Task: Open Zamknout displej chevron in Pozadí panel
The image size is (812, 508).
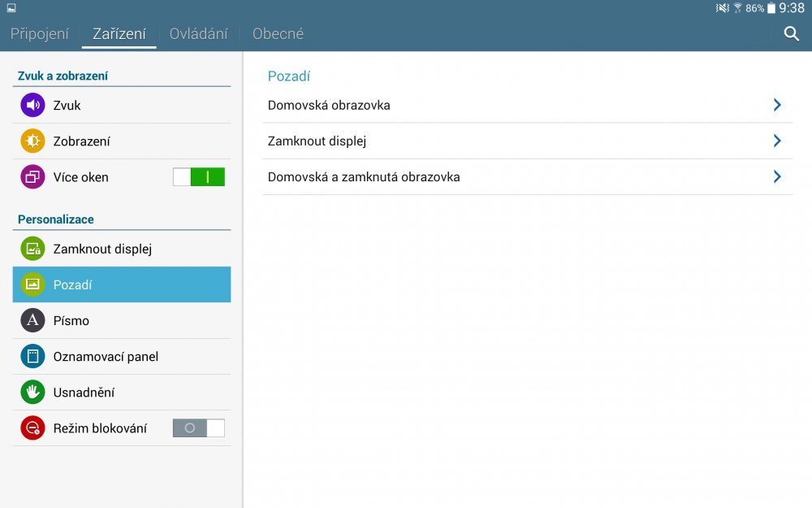Action: (x=777, y=141)
